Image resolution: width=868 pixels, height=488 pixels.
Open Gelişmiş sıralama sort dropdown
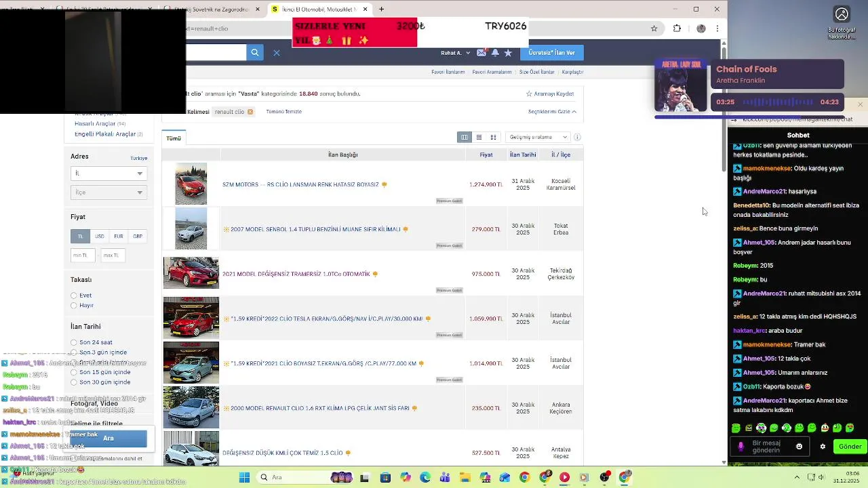click(537, 137)
